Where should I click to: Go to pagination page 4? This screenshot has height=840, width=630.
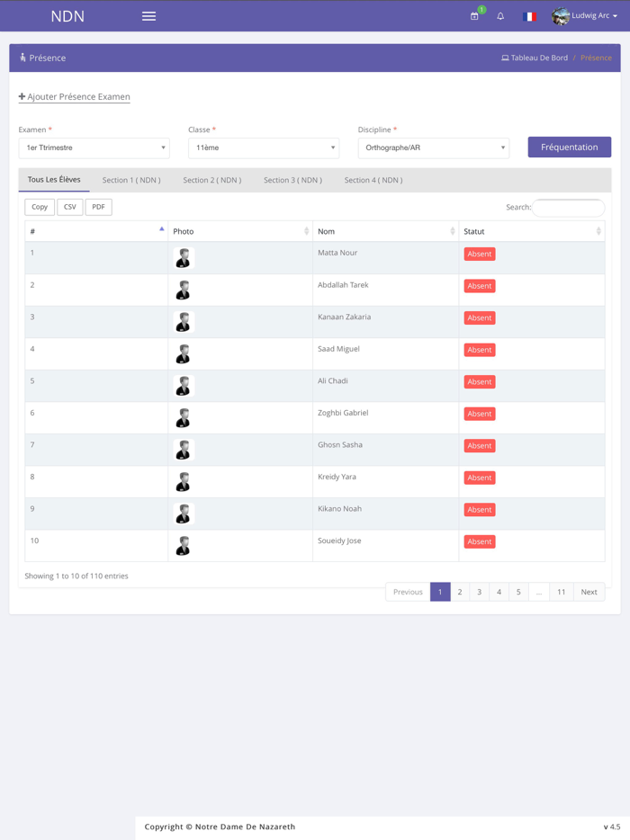tap(499, 592)
